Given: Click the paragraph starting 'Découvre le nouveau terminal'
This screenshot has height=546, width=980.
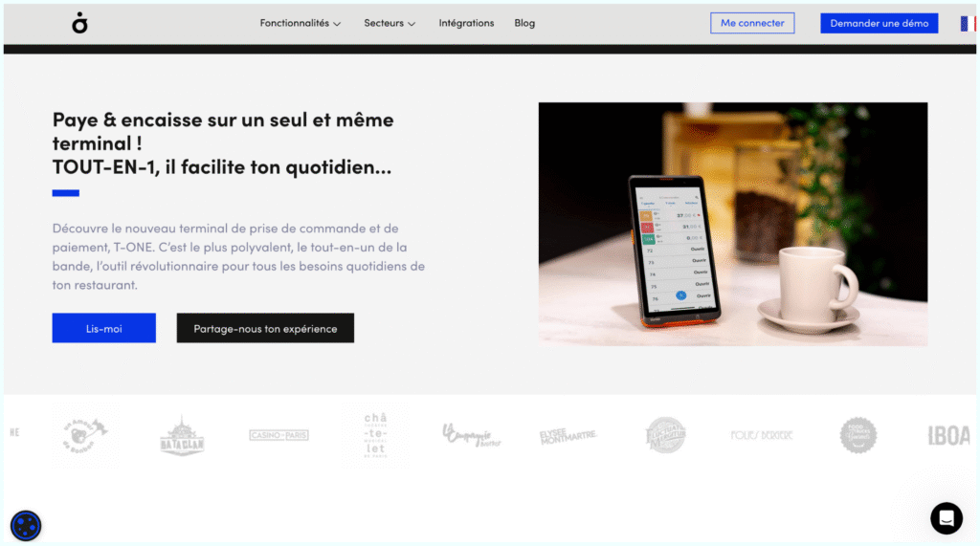Looking at the screenshot, I should click(238, 256).
